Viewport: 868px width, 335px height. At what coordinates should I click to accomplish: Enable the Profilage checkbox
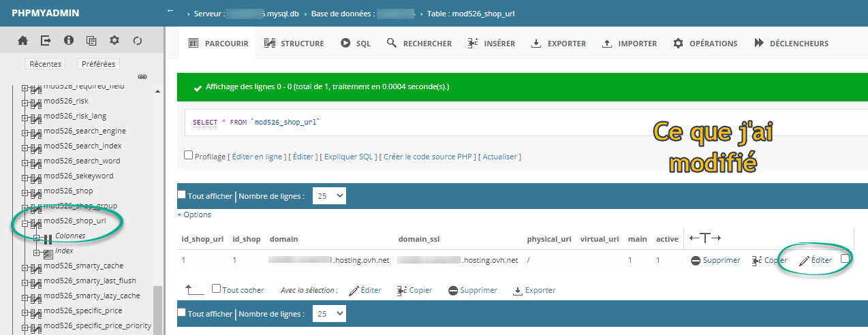pyautogui.click(x=188, y=155)
